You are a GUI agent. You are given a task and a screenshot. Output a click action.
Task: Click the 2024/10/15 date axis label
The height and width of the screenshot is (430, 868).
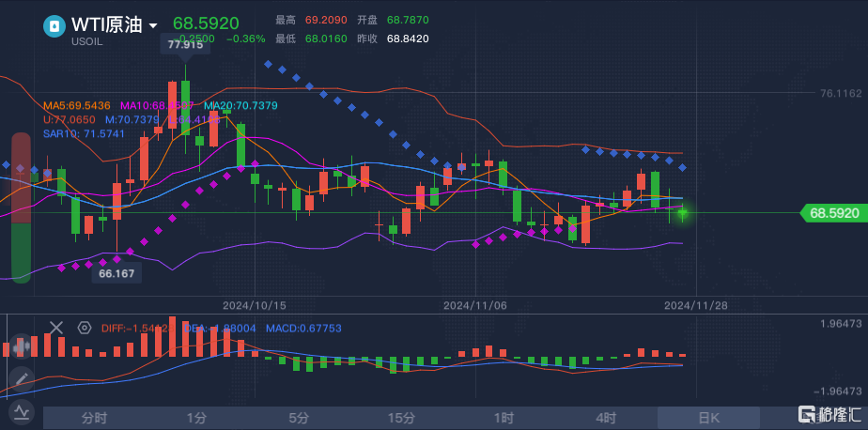pyautogui.click(x=254, y=305)
